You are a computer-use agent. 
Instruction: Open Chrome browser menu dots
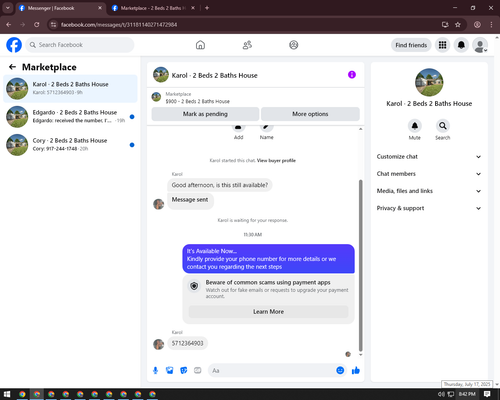coord(491,25)
